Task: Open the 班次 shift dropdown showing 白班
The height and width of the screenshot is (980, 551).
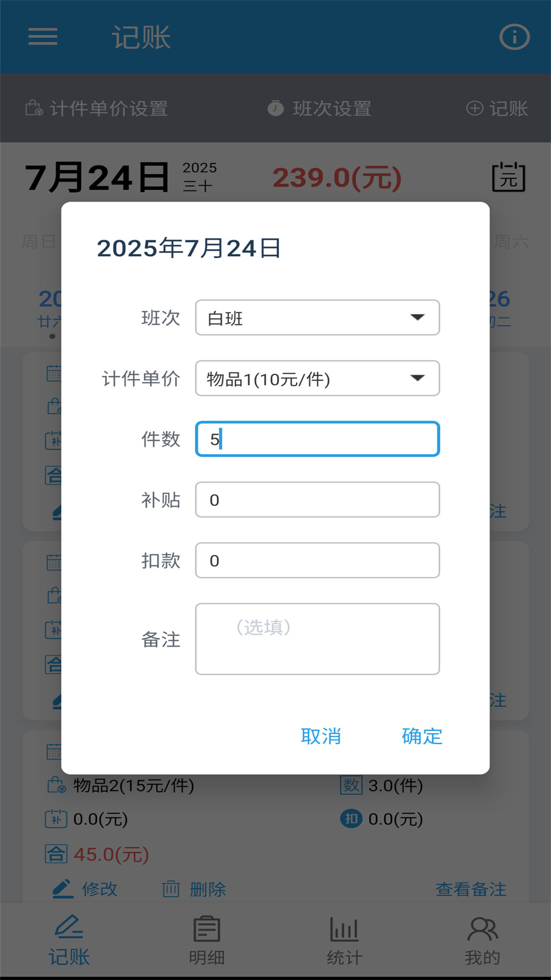Action: 316,317
